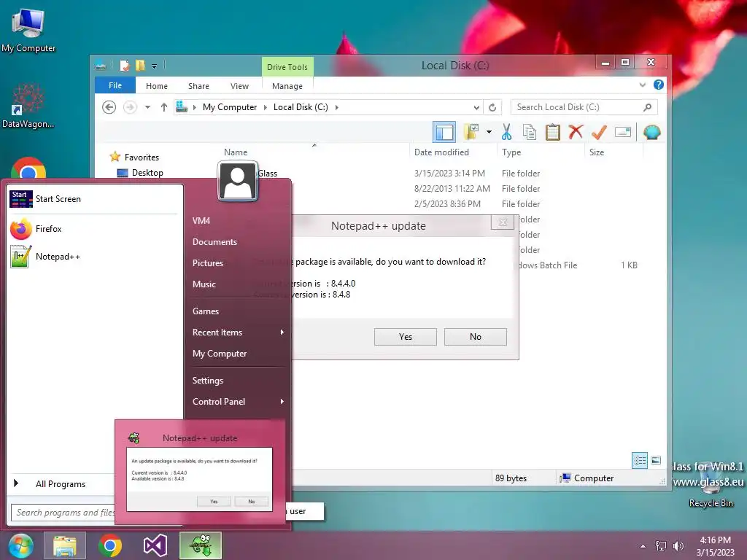Click the Rename icon in Explorer toolbar

[623, 132]
